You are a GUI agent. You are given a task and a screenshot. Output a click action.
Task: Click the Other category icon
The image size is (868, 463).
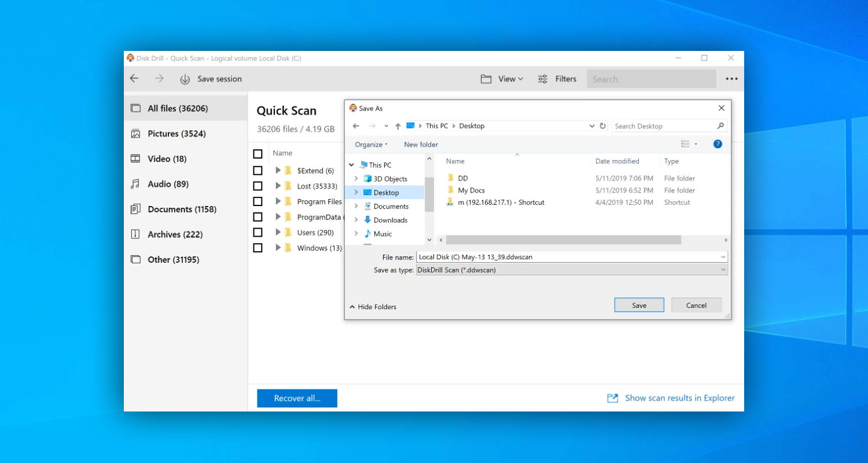(x=135, y=259)
